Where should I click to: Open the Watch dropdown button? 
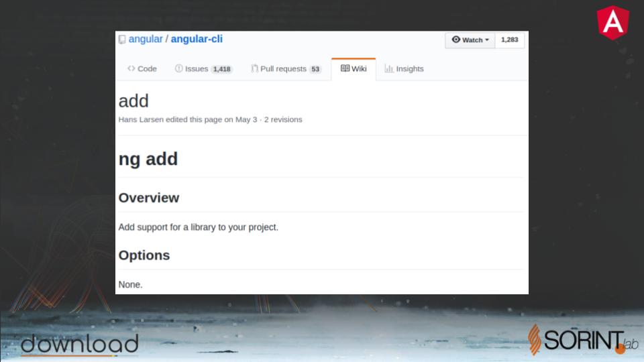[x=470, y=40]
